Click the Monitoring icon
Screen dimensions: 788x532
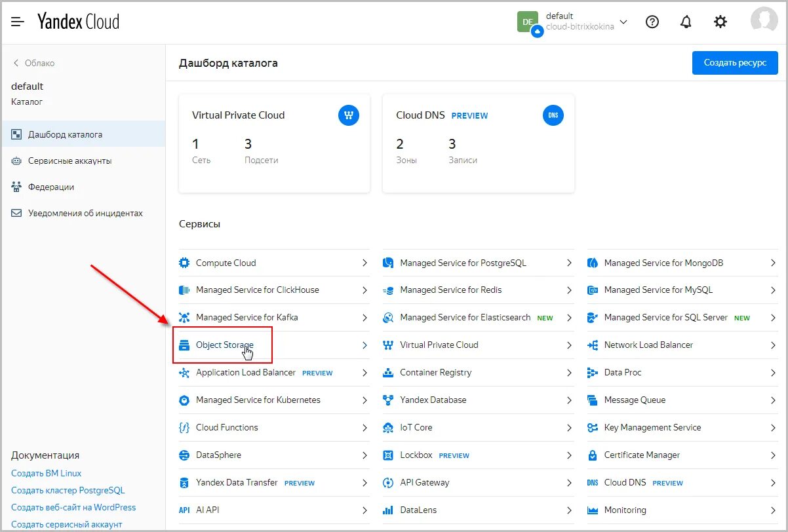[x=593, y=510]
